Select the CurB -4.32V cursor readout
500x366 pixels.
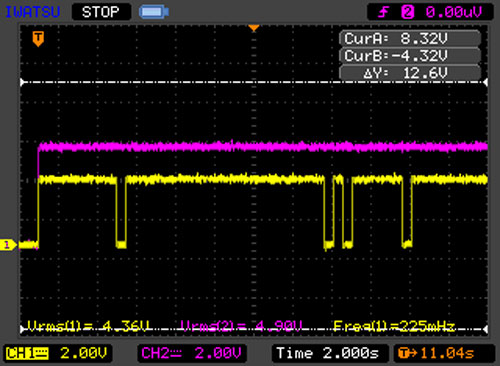pos(410,55)
